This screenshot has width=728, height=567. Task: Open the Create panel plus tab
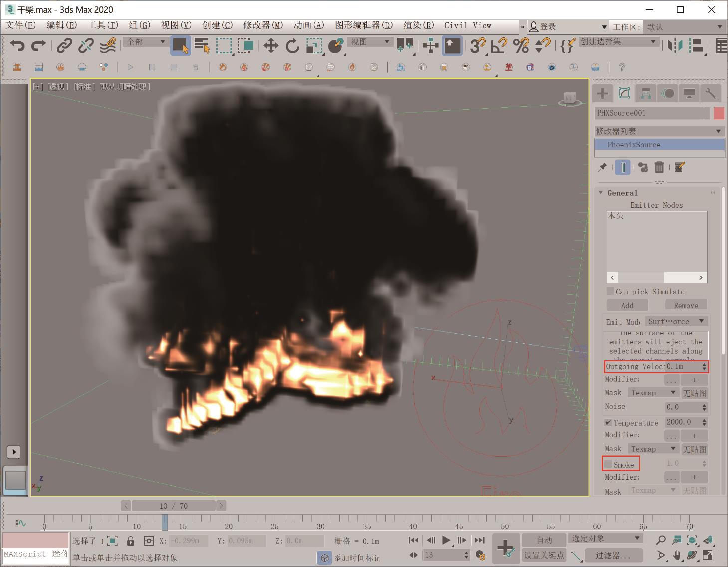(x=603, y=93)
